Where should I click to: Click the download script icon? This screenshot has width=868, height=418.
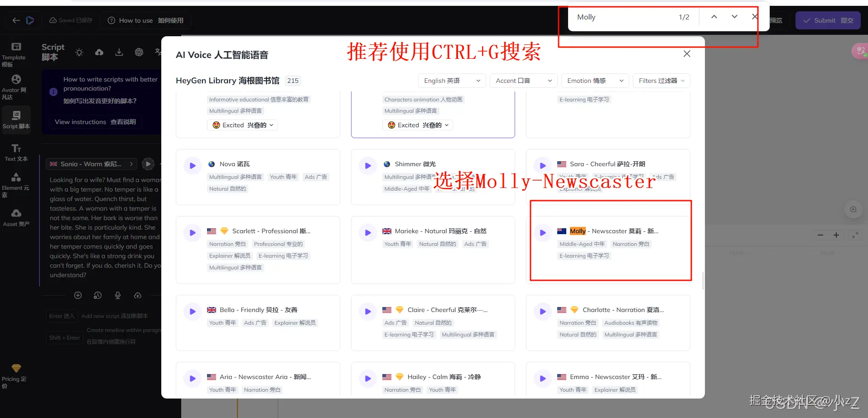point(119,52)
